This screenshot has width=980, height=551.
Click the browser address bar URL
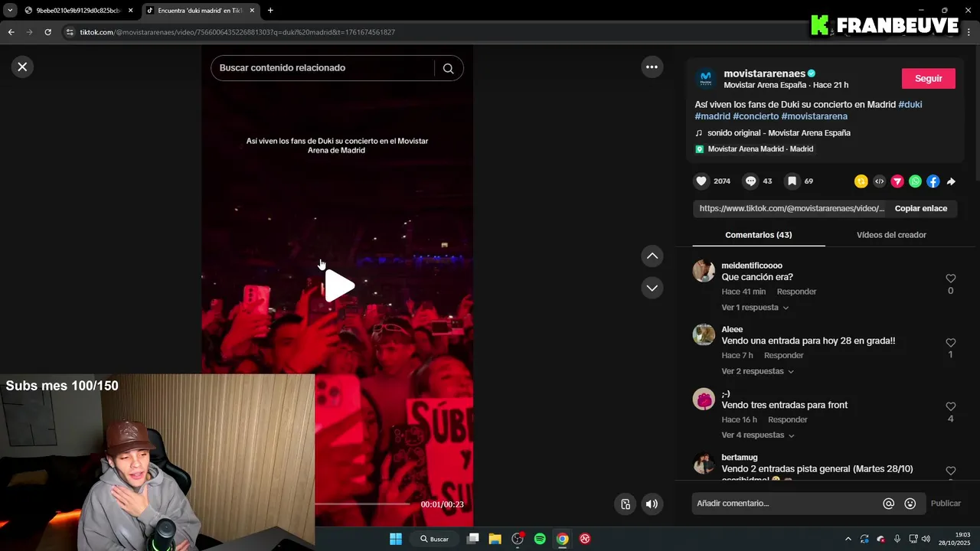[237, 32]
